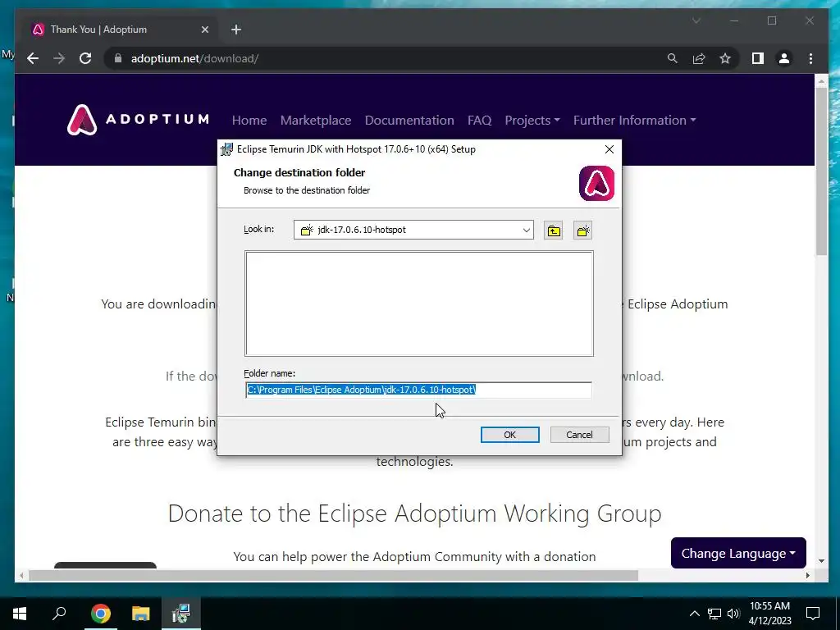Click the volume speaker tray icon
Image resolution: width=840 pixels, height=630 pixels.
pyautogui.click(x=733, y=614)
